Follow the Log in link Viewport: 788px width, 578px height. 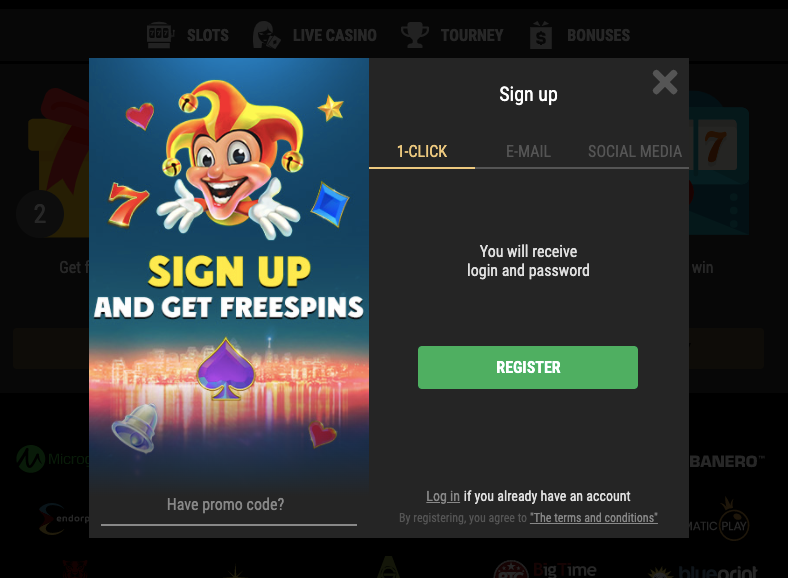(x=443, y=496)
